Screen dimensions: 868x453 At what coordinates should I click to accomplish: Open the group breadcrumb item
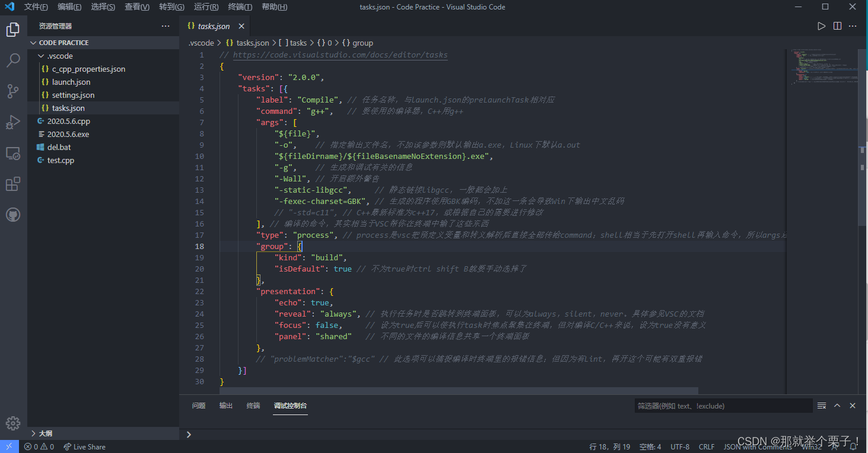[358, 43]
